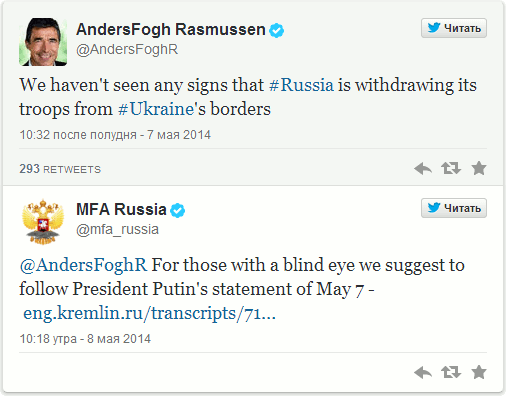Click MFA Russia coat of arms avatar
The image size is (506, 396).
click(43, 222)
